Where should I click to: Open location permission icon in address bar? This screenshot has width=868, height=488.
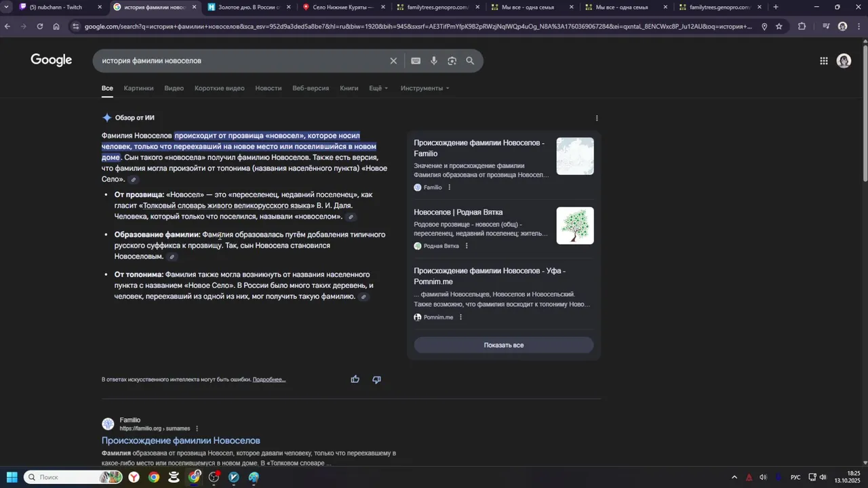pos(764,26)
